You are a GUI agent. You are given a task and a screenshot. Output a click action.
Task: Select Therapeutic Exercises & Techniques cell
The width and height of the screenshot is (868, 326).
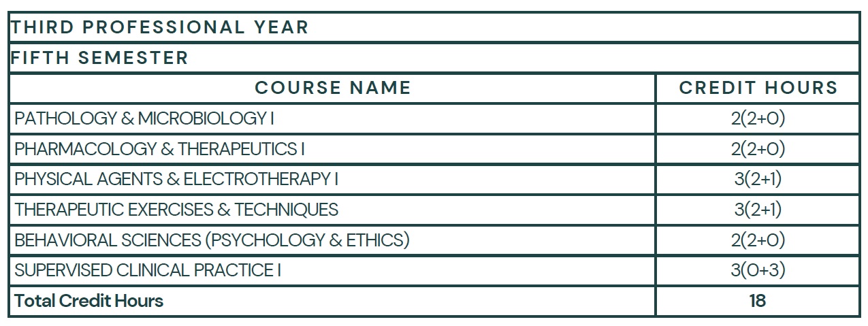333,209
